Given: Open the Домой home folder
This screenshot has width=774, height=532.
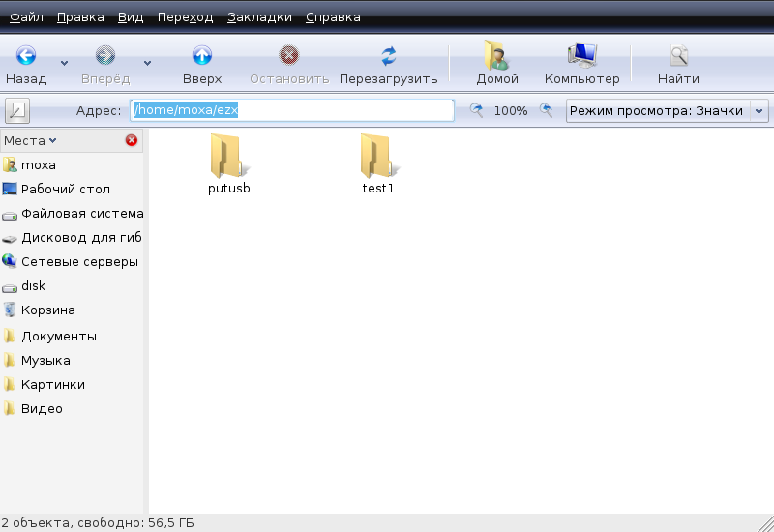Looking at the screenshot, I should tap(497, 64).
